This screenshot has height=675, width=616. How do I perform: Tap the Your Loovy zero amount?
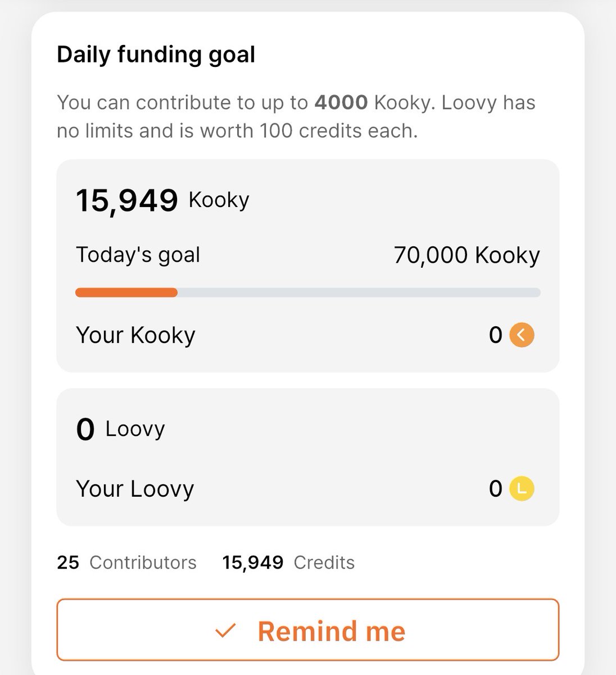click(495, 488)
